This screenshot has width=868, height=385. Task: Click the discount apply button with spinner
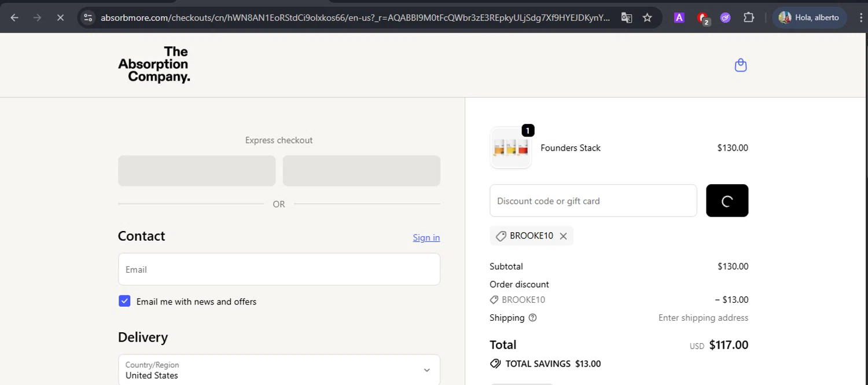(x=727, y=201)
